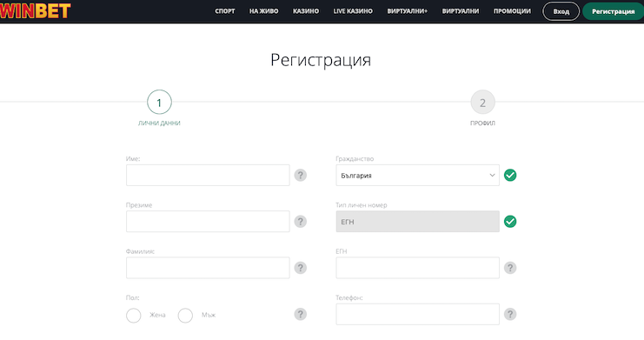644x340 pixels.
Task: Select the Жена radio button
Action: coord(134,316)
